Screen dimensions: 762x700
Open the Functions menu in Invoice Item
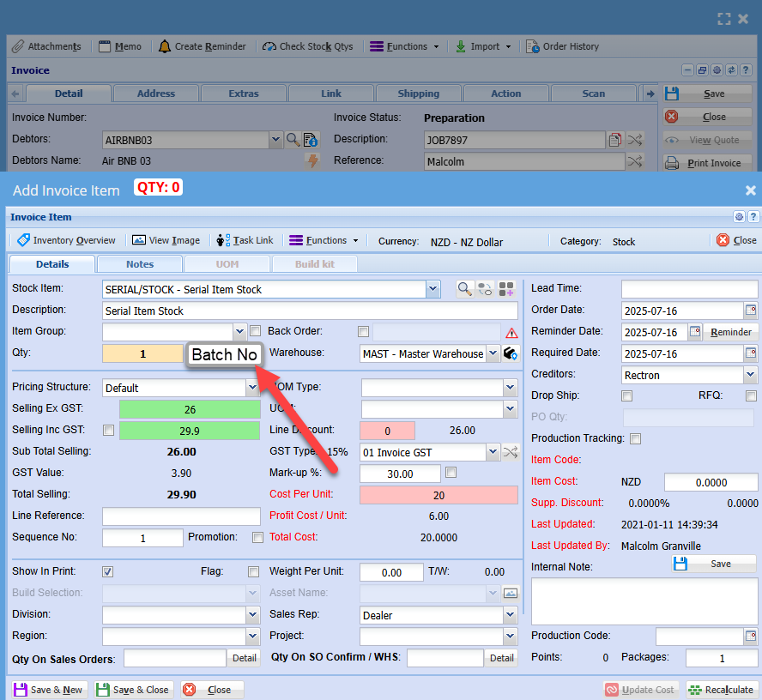(324, 240)
